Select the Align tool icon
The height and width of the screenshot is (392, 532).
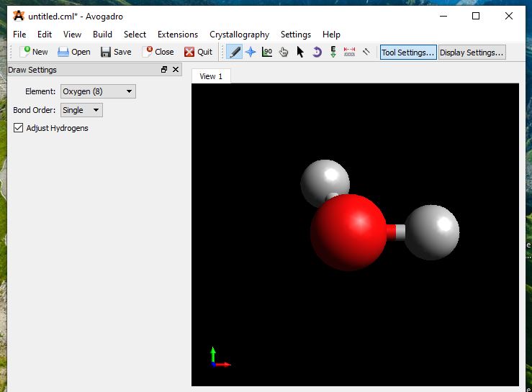click(366, 52)
